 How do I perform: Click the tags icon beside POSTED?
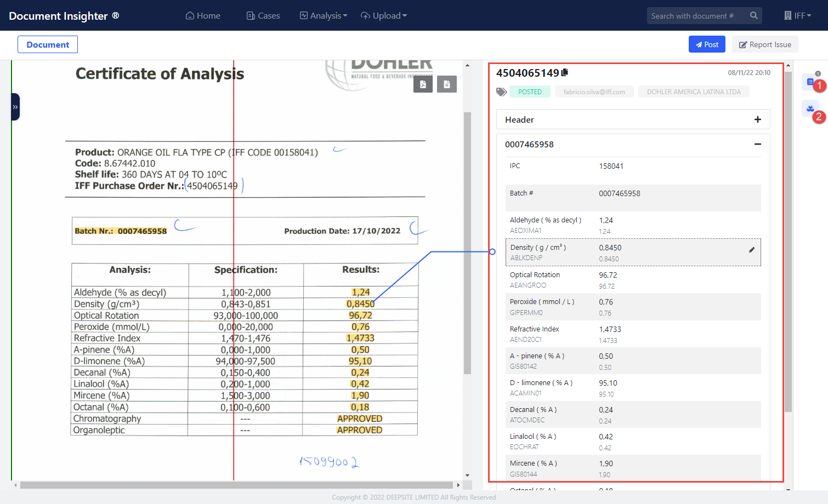[501, 92]
